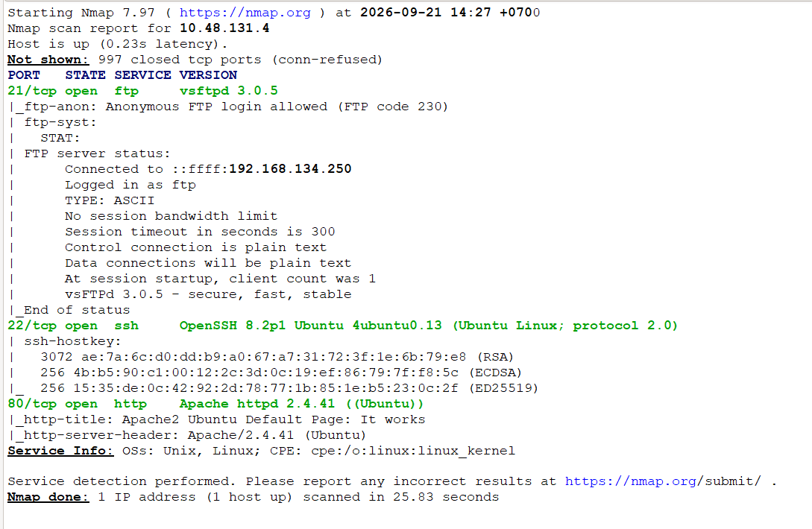Open the https://nmap.org link in header
This screenshot has width=812, height=529.
(245, 13)
